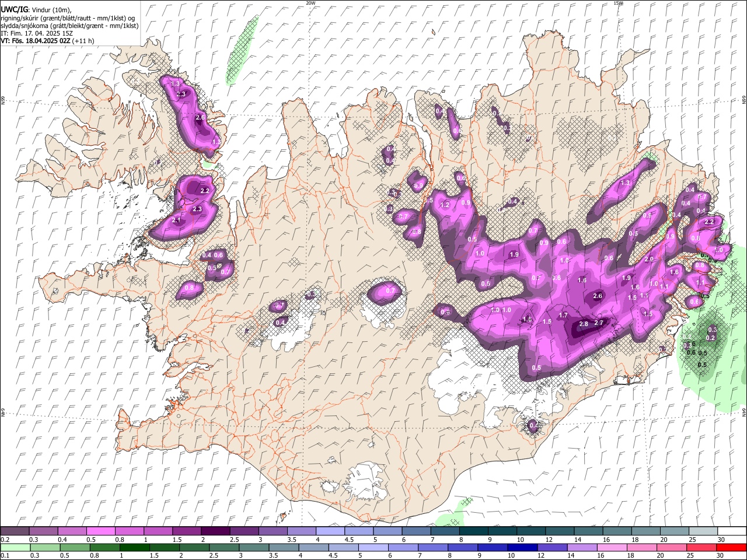This screenshot has height=560, width=747.
Task: Click the 1.7 snowfall value on map
Action: coord(563,315)
